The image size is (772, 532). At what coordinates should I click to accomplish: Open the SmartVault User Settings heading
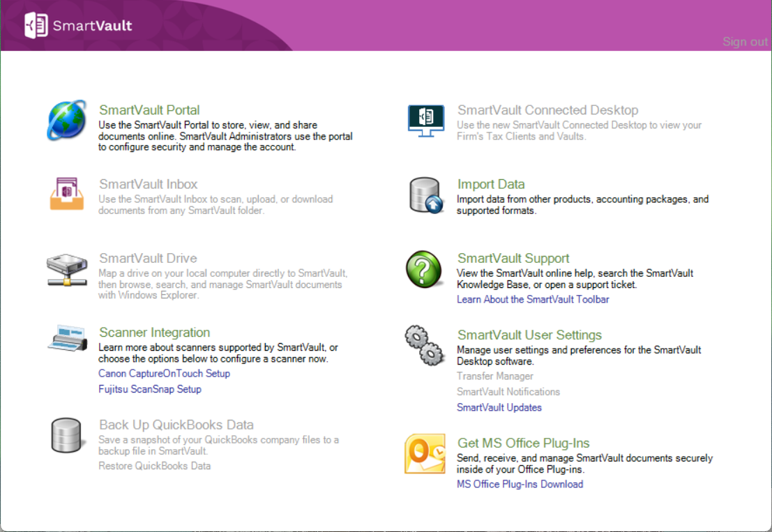529,335
